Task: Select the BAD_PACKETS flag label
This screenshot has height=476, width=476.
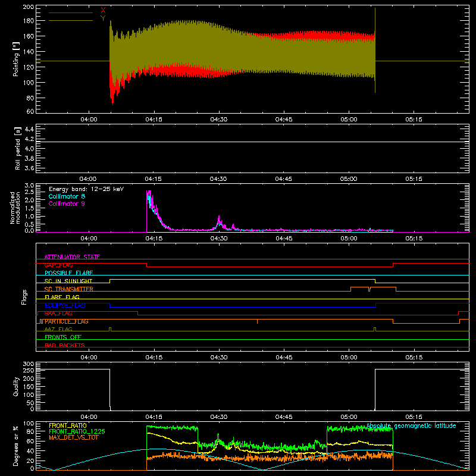Action: [x=65, y=345]
